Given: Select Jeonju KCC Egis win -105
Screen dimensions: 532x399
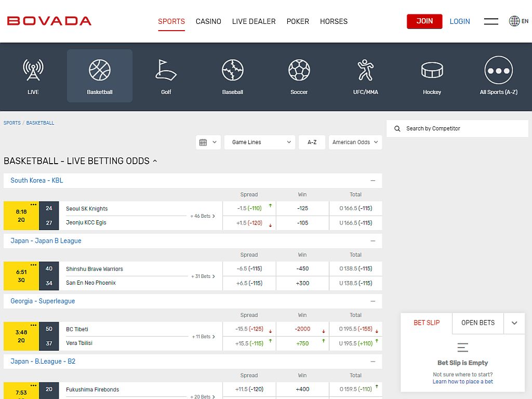Looking at the screenshot, I should tap(302, 223).
